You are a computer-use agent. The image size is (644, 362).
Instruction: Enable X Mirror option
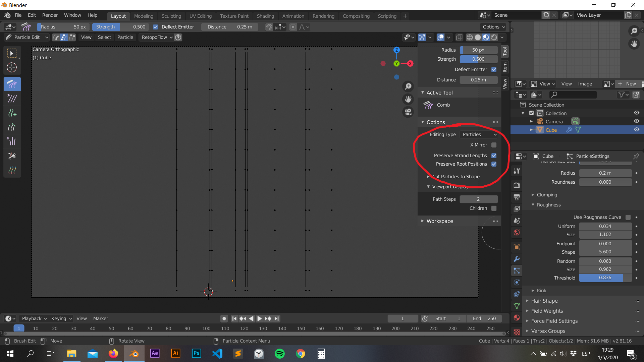[x=494, y=145]
